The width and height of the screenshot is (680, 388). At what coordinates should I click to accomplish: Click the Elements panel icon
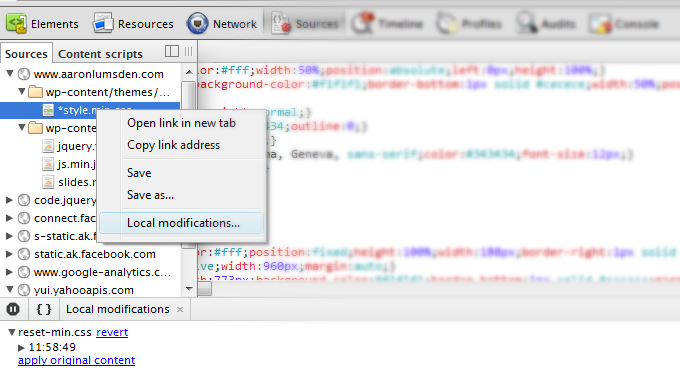tap(16, 23)
